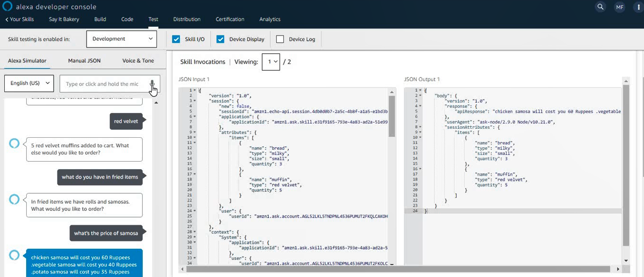
Task: Select the Test tab
Action: (153, 19)
